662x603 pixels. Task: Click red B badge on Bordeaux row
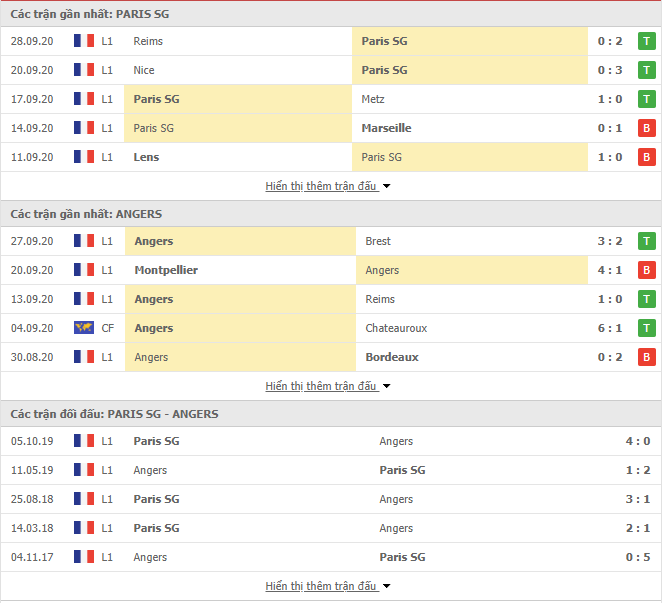(646, 357)
